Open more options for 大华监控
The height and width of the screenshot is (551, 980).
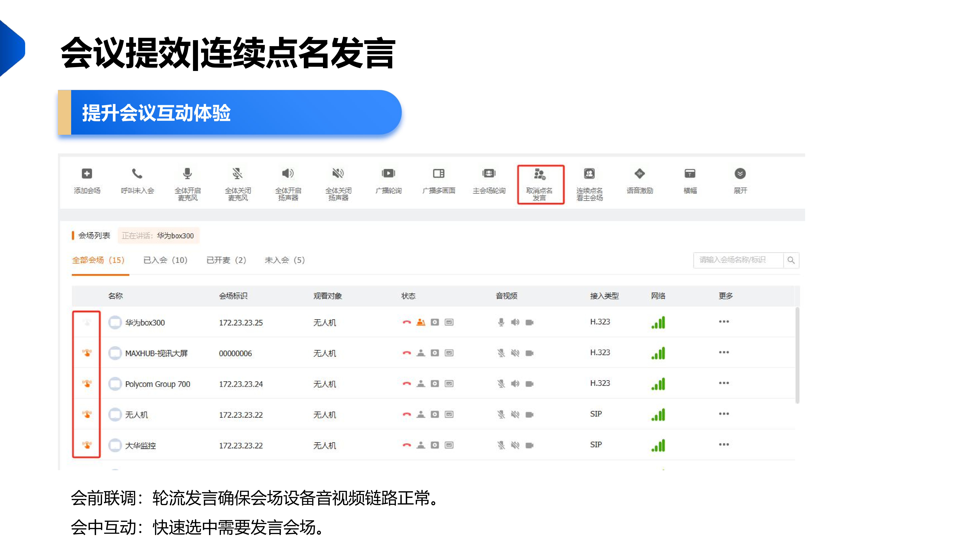pyautogui.click(x=724, y=444)
